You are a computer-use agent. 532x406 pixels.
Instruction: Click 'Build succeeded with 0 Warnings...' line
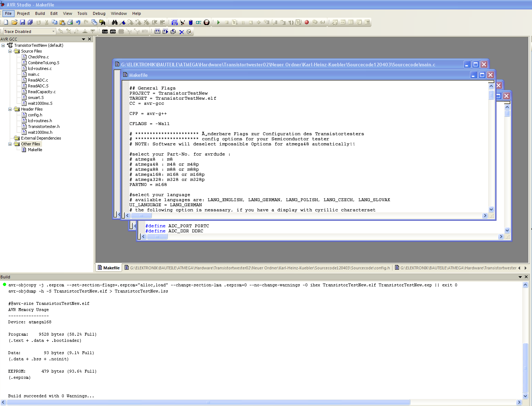tap(51, 396)
